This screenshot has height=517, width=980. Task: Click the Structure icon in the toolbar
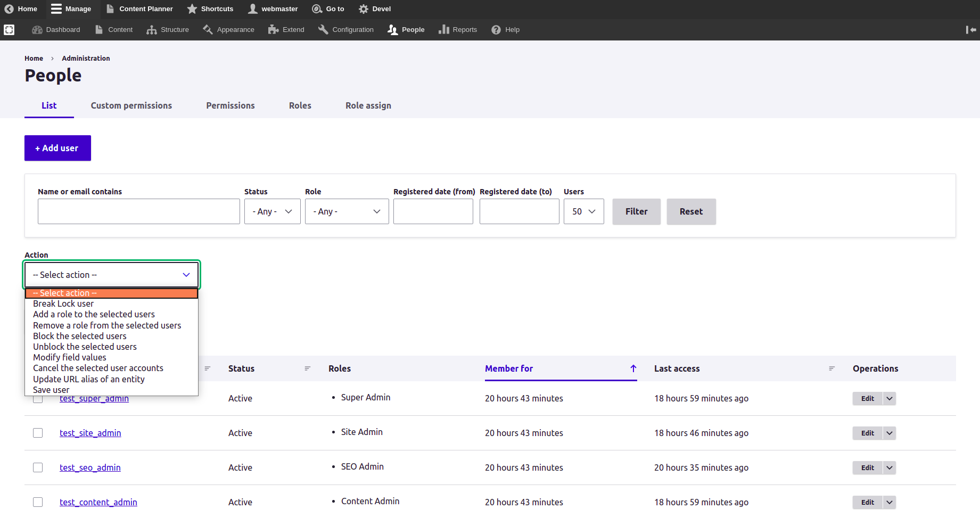pyautogui.click(x=151, y=30)
